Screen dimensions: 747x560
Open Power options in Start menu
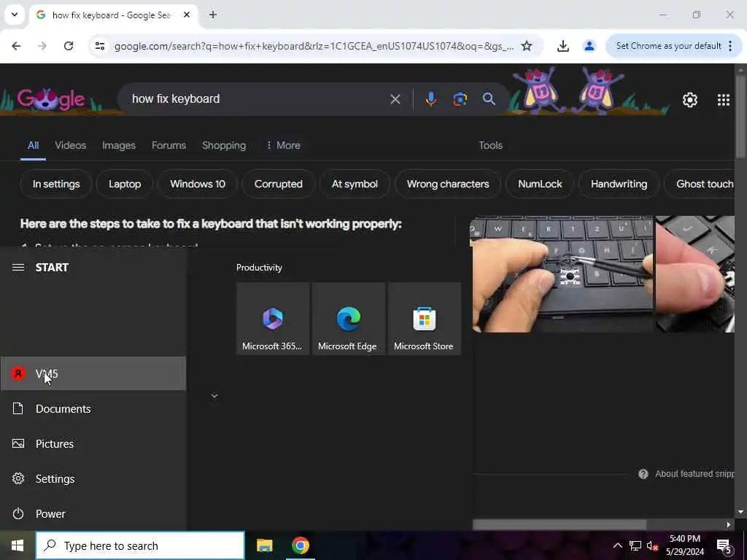93,514
